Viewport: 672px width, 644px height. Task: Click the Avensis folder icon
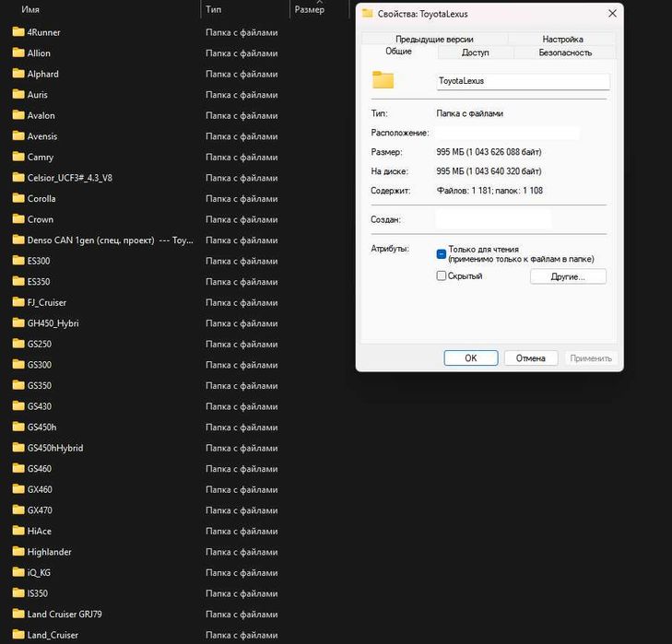(18, 135)
